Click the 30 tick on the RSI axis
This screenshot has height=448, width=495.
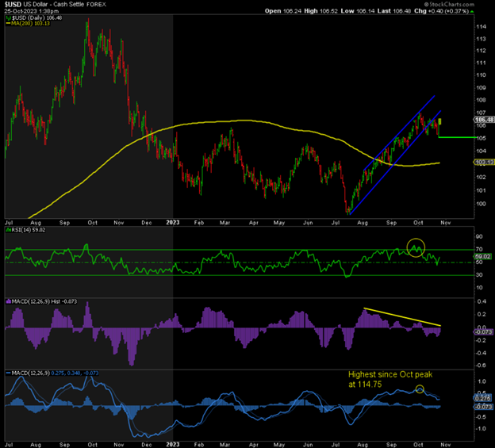click(x=479, y=275)
